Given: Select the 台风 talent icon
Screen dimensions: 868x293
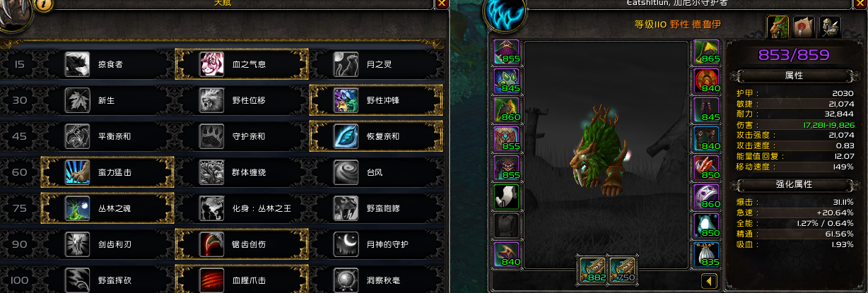Looking at the screenshot, I should pyautogui.click(x=346, y=172).
